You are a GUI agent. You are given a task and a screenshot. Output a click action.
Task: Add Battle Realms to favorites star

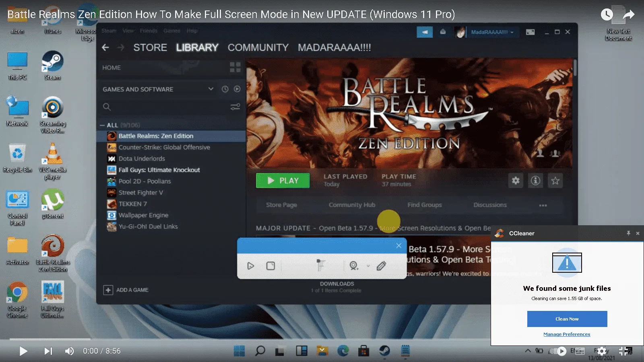(555, 181)
